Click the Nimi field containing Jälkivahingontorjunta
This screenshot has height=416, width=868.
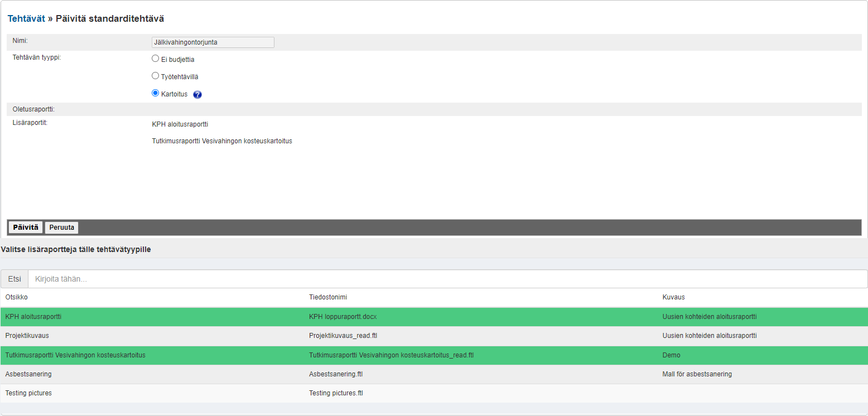[x=213, y=42]
